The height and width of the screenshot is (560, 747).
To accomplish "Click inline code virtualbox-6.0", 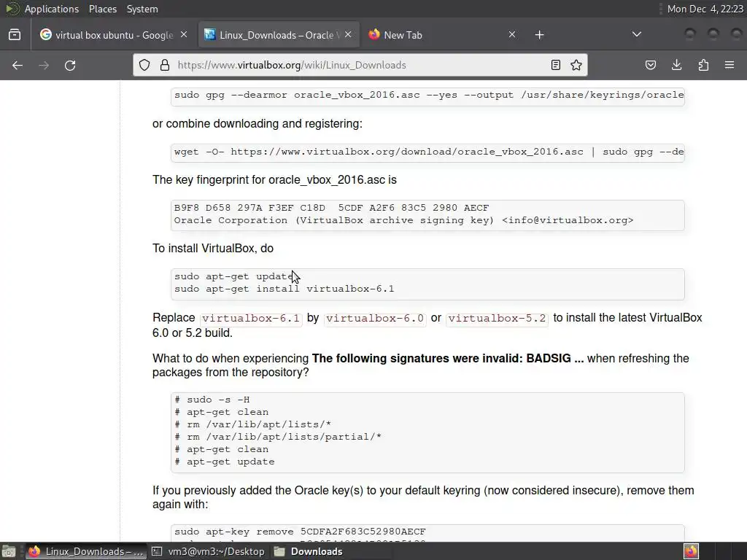I will pyautogui.click(x=374, y=318).
